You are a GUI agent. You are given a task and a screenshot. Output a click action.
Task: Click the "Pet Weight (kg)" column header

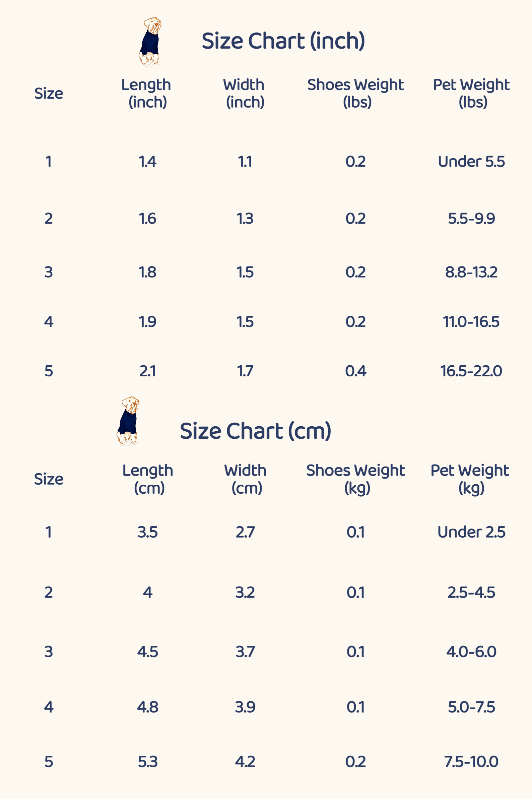pos(470,479)
